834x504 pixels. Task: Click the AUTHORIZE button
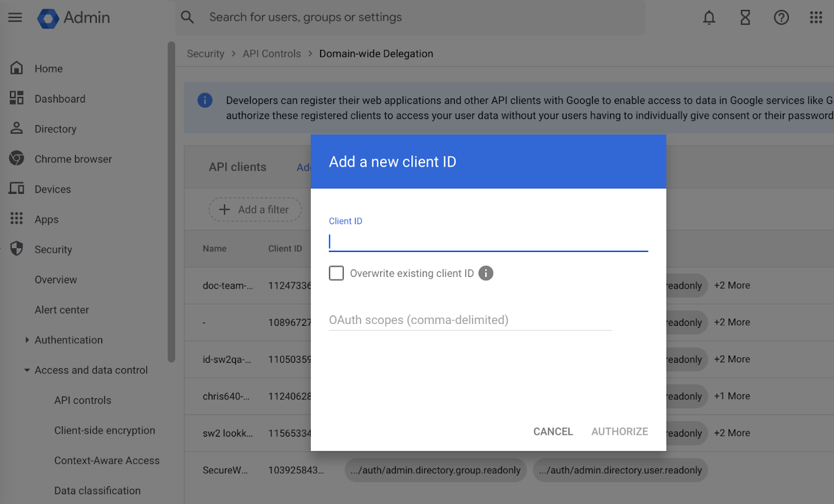pos(619,431)
